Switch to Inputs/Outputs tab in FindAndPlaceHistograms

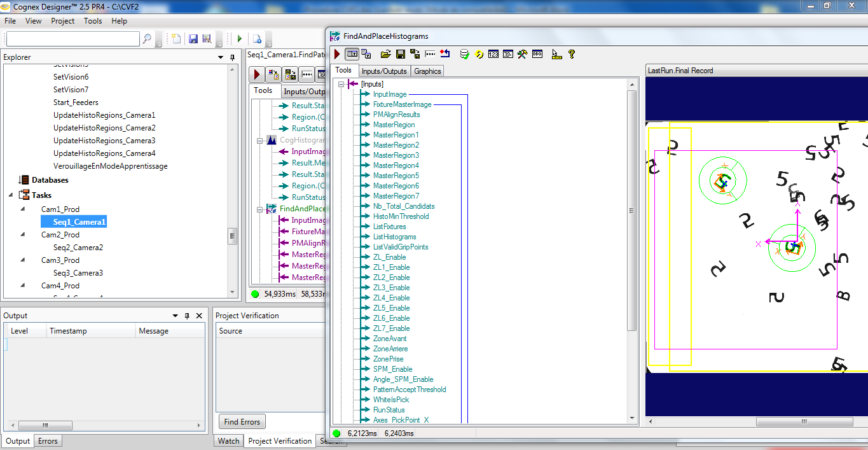tap(384, 71)
